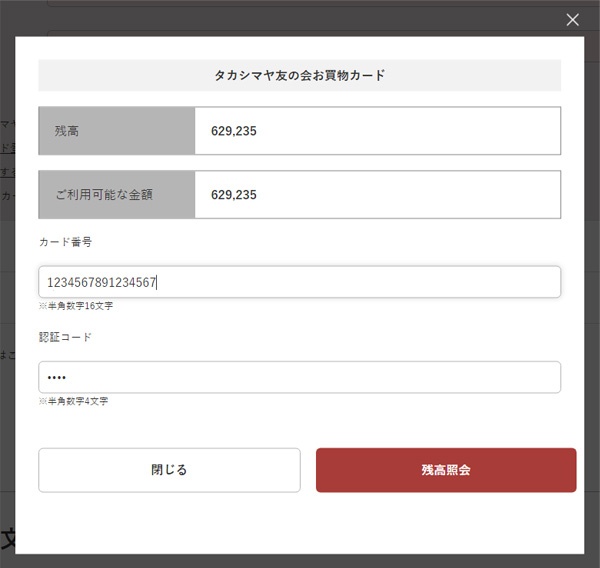
Task: Click the タカシマヤ友の会お買物カード header bar
Action: pyautogui.click(x=299, y=76)
